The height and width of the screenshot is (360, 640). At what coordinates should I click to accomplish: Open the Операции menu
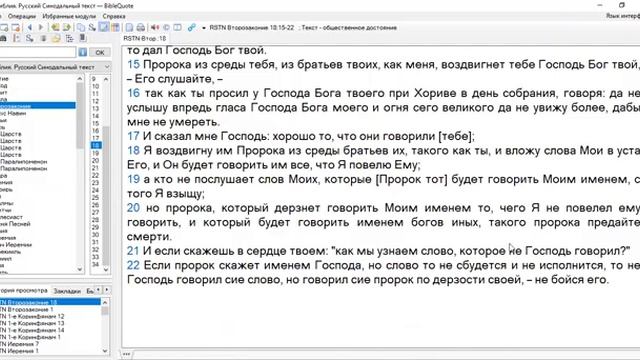point(22,16)
